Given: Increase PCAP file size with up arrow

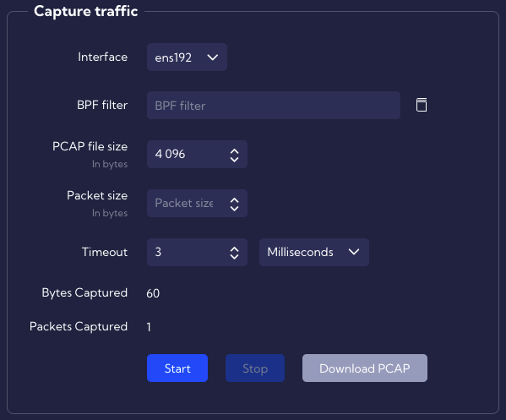Looking at the screenshot, I should [234, 150].
